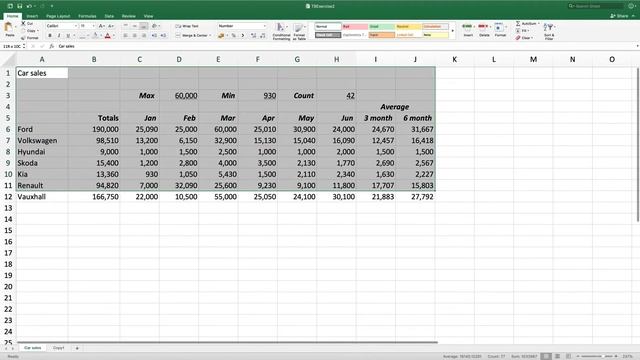640x360 pixels.
Task: Align text right
Action: pos(143,36)
